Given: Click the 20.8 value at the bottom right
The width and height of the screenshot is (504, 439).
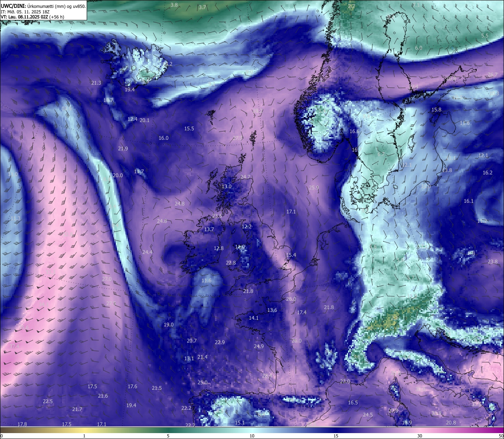Looking at the screenshot, I should click(x=451, y=422).
